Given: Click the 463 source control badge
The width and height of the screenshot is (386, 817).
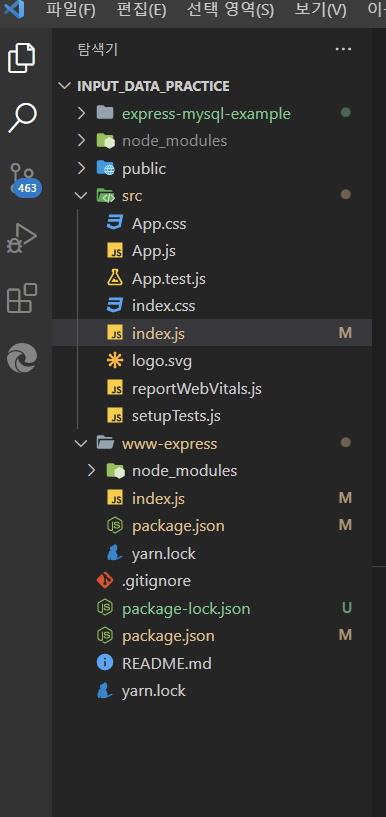Looking at the screenshot, I should click(27, 188).
